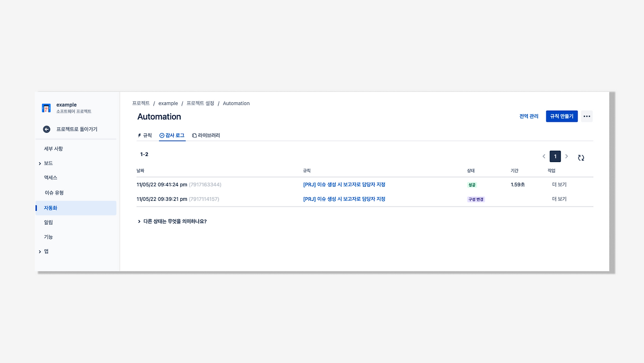
Task: Open the 전역 관리 link
Action: (x=529, y=116)
